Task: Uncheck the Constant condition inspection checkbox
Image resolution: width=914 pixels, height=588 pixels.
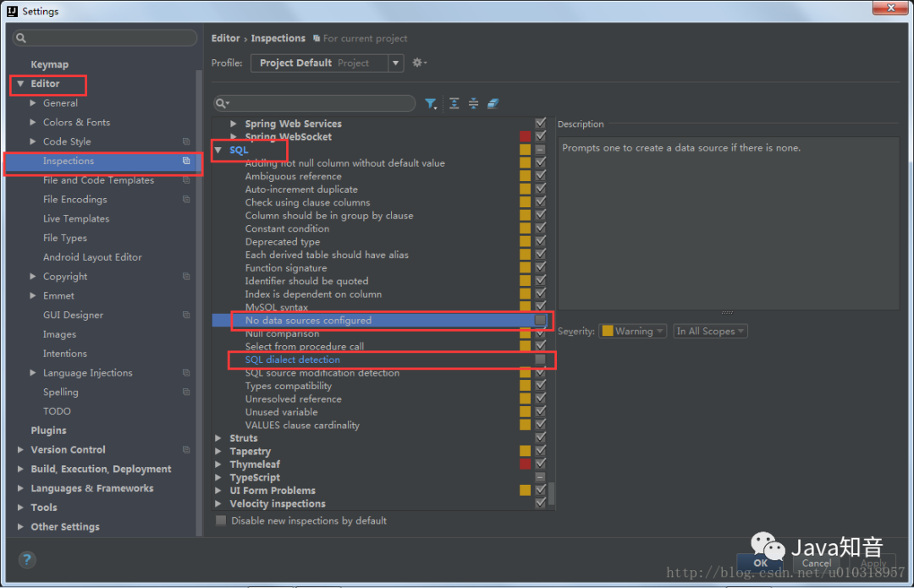Action: (540, 228)
